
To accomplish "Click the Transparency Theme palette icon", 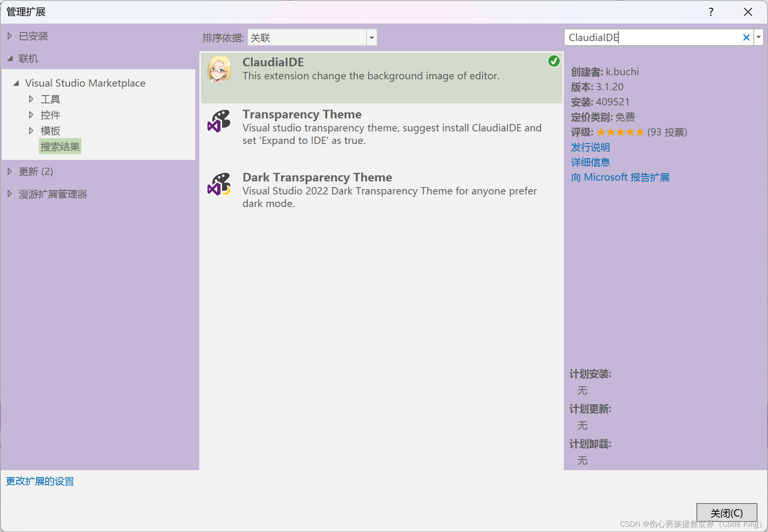I will (219, 121).
